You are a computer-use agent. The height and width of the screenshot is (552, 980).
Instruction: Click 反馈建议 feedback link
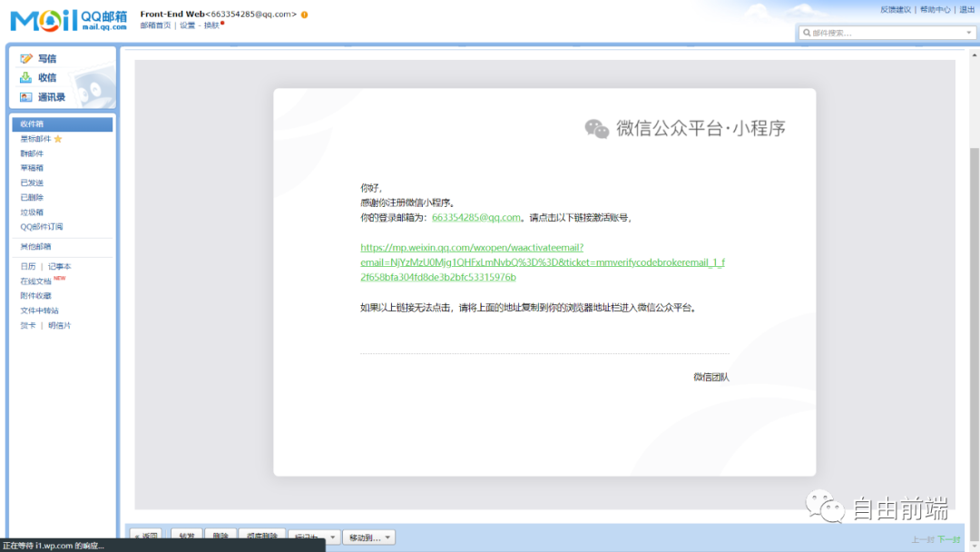click(x=896, y=9)
